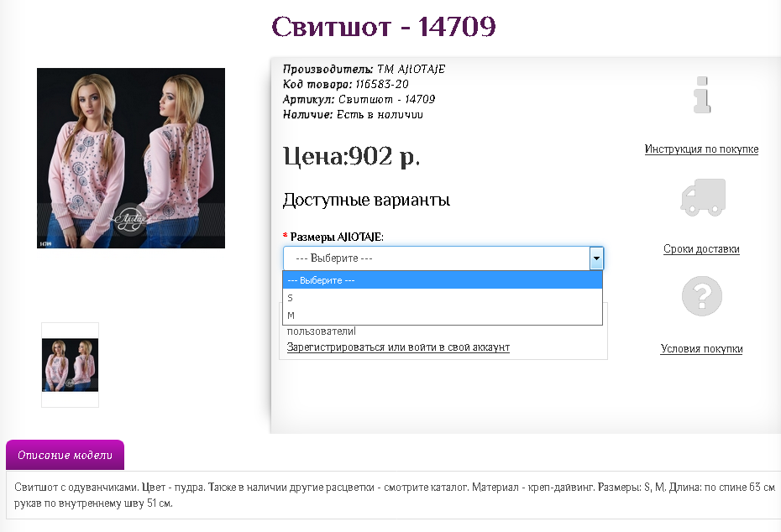The height and width of the screenshot is (532, 781).
Task: Click the Свитшот - 14709 page title
Action: pyautogui.click(x=384, y=26)
